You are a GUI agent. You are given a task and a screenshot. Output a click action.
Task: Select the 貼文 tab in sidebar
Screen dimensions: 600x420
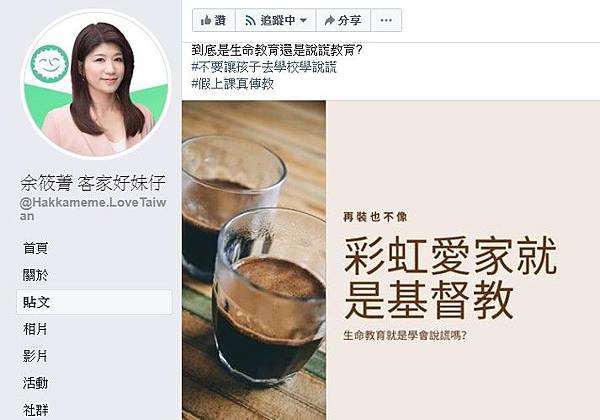pos(94,302)
